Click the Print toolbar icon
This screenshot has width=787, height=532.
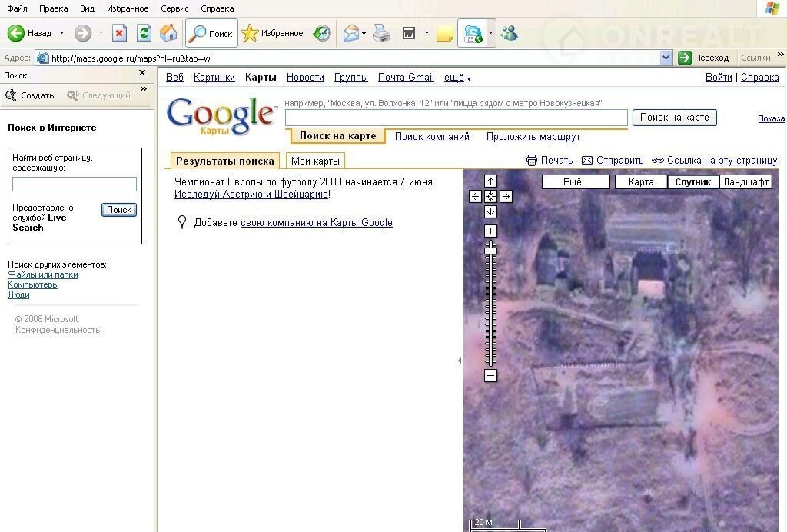coord(381,33)
